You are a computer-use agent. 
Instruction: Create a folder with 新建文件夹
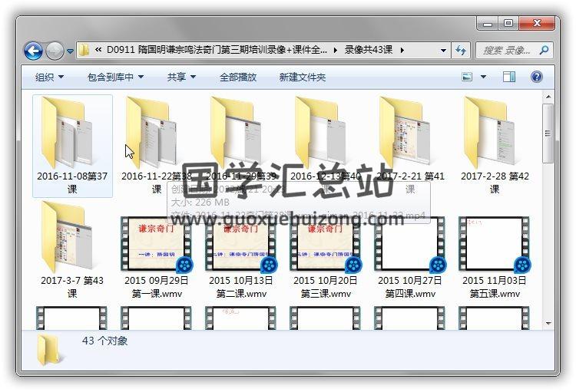pyautogui.click(x=303, y=77)
